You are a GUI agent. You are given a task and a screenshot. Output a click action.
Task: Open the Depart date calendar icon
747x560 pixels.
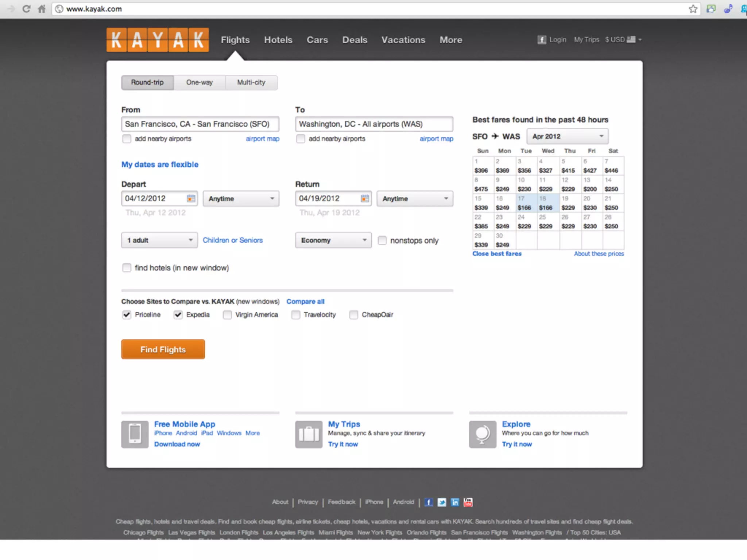[191, 198]
